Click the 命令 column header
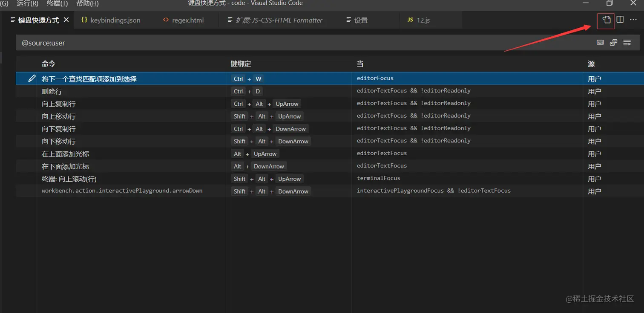The image size is (644, 313). (x=49, y=64)
